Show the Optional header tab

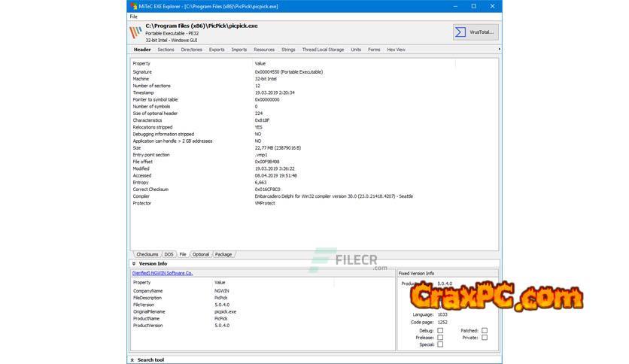click(200, 254)
